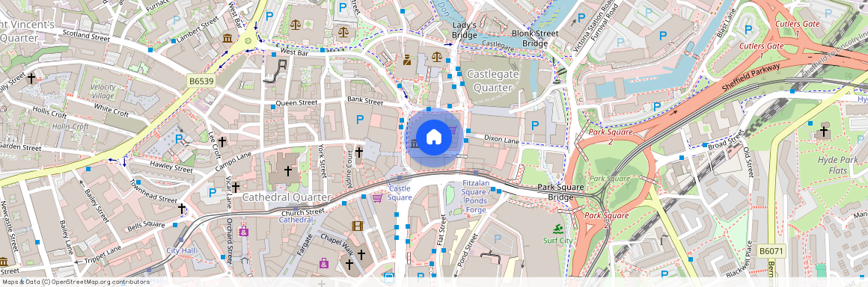Click the Velocity Village label
Screen dimensions: 868x287
point(103,91)
